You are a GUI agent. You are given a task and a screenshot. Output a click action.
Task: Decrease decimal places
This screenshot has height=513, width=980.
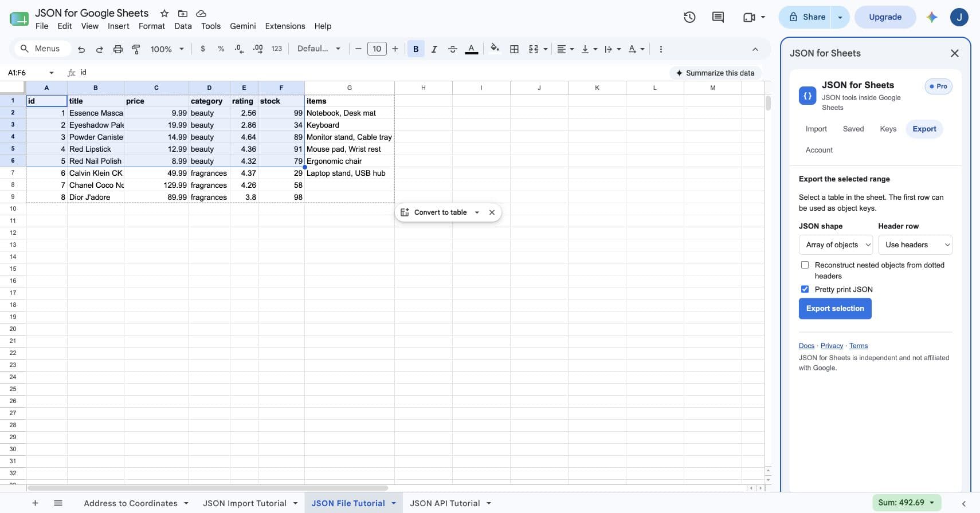coord(239,49)
